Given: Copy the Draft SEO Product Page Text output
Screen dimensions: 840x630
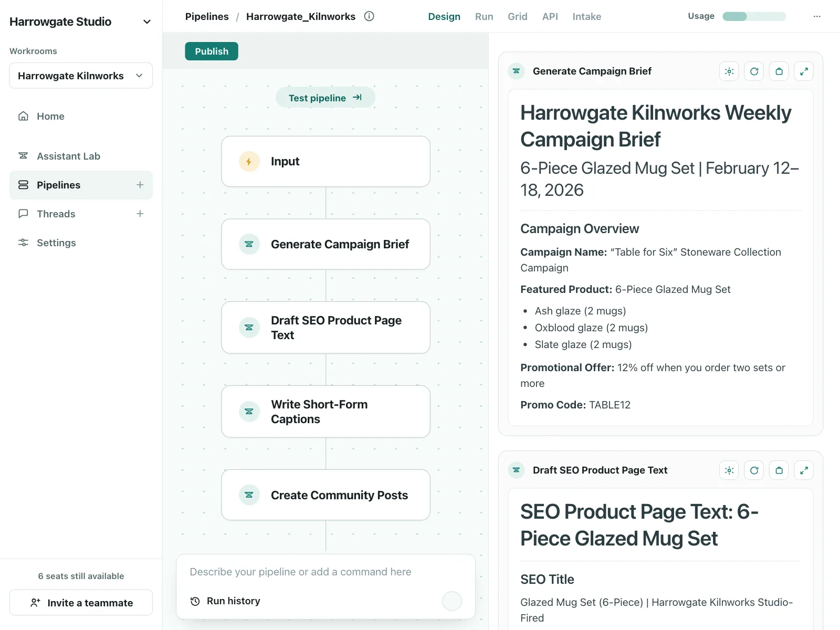Looking at the screenshot, I should pyautogui.click(x=779, y=470).
